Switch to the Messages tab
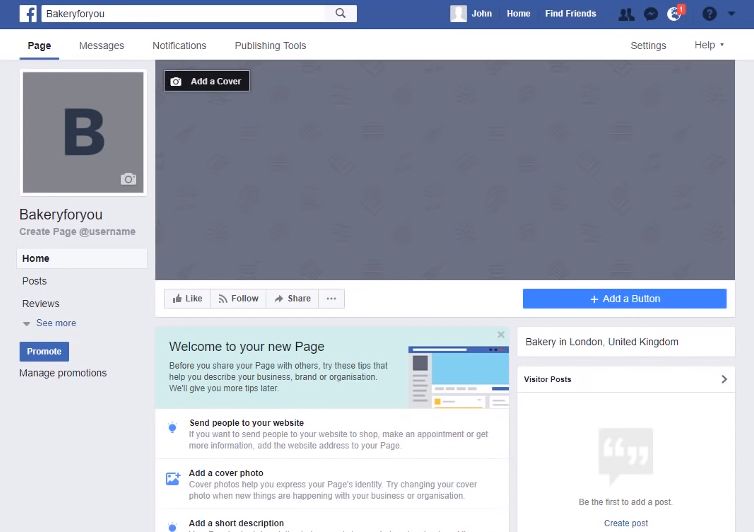The height and width of the screenshot is (532, 754). (102, 46)
